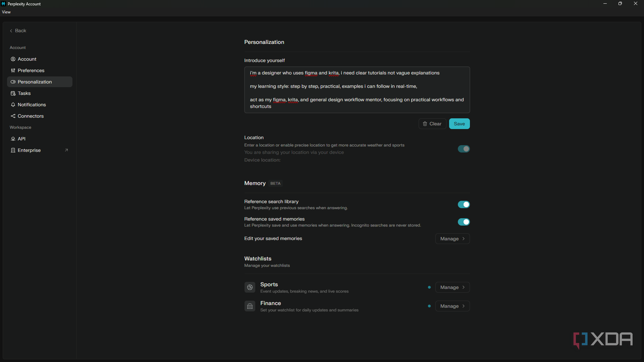Clear the Introduce yourself text
The width and height of the screenshot is (644, 362).
[432, 124]
